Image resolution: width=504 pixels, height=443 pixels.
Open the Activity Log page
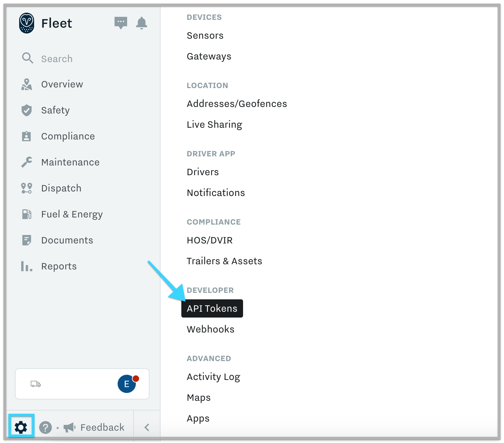tap(213, 377)
